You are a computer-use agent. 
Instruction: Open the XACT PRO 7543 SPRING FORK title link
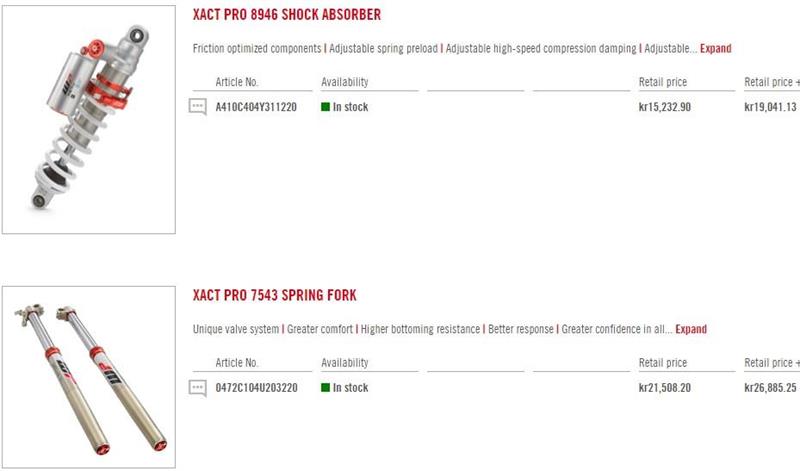click(274, 296)
